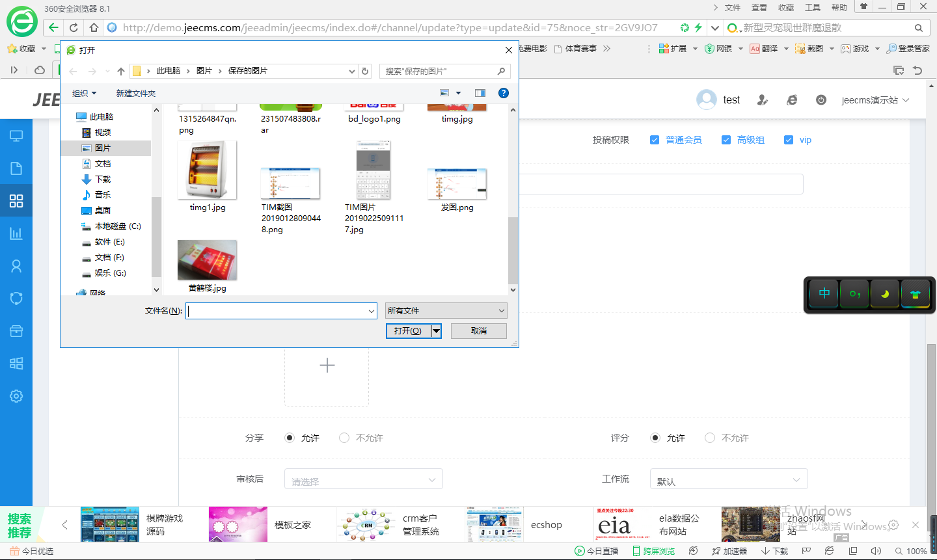
Task: Click the 取消 button
Action: [478, 331]
